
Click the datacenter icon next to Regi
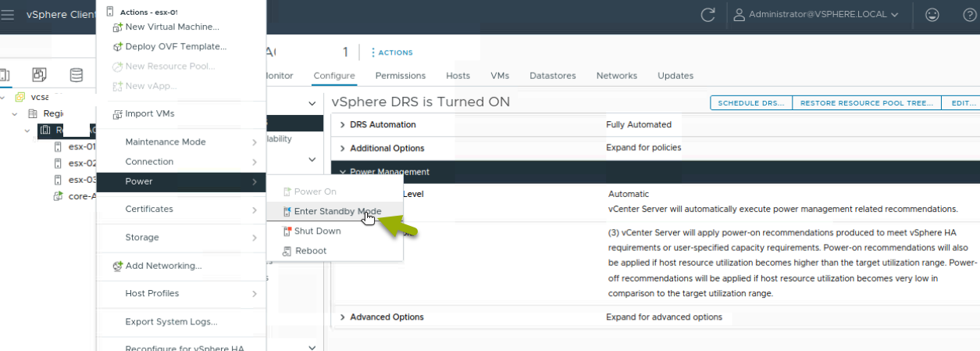[x=33, y=113]
